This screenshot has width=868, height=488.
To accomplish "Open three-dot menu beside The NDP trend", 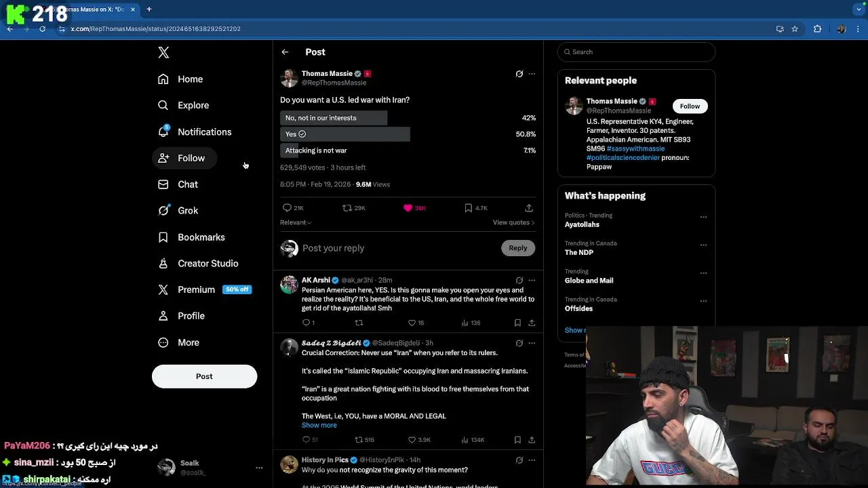I will pos(703,245).
